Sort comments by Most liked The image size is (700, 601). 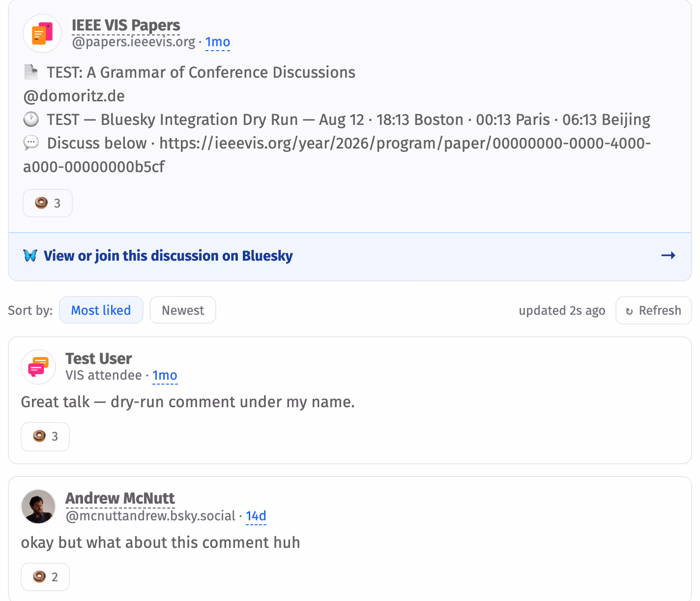point(101,310)
